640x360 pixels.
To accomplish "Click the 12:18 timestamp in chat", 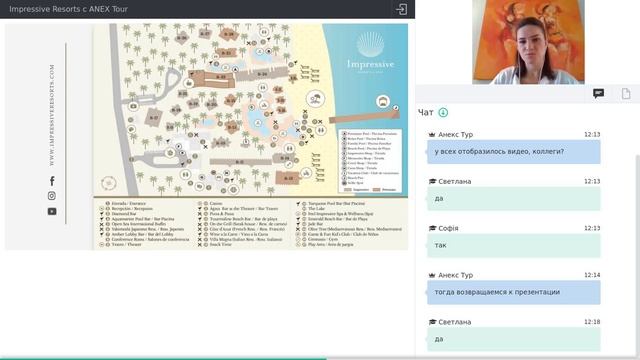I will [x=592, y=322].
